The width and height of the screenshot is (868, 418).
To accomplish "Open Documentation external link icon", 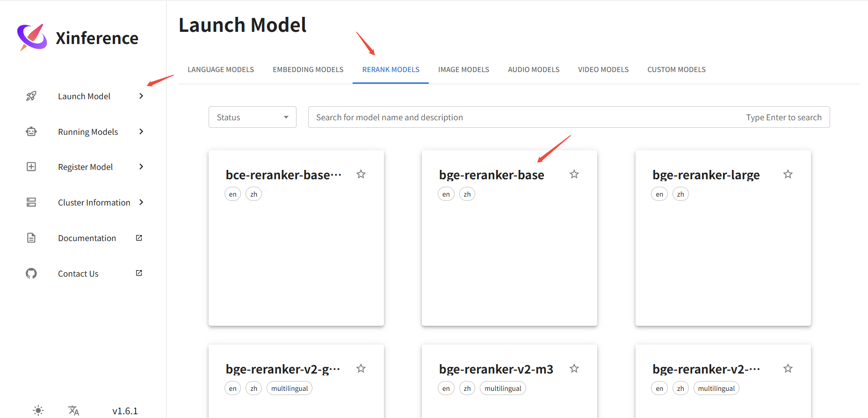I will (x=139, y=238).
